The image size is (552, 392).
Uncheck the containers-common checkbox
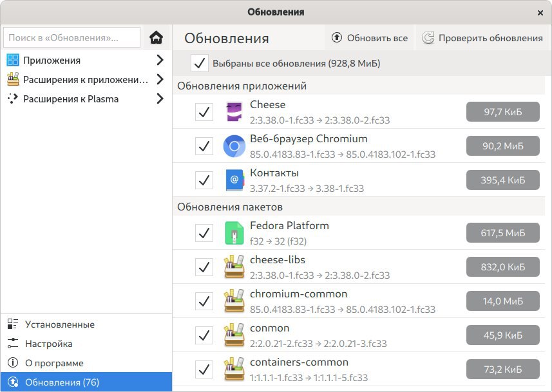204,369
